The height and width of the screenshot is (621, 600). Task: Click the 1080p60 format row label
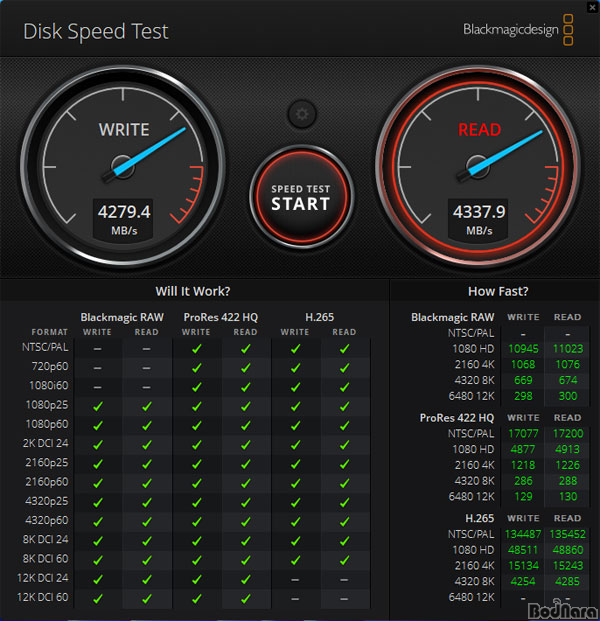coord(47,424)
